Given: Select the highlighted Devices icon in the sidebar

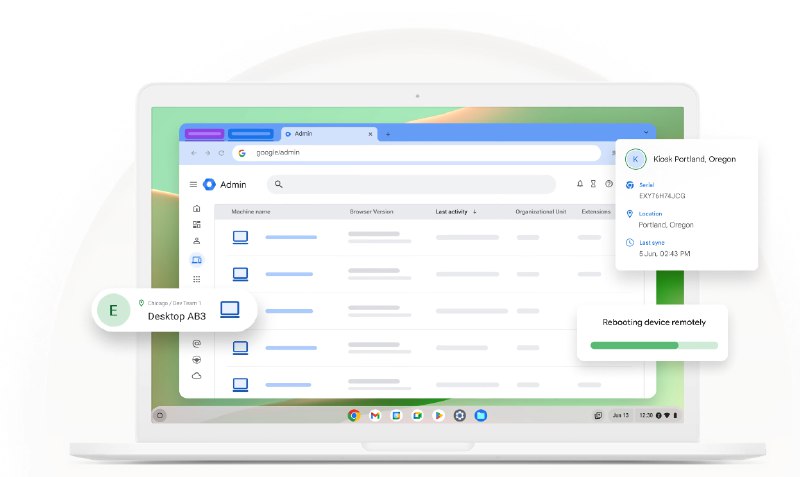Looking at the screenshot, I should point(196,260).
